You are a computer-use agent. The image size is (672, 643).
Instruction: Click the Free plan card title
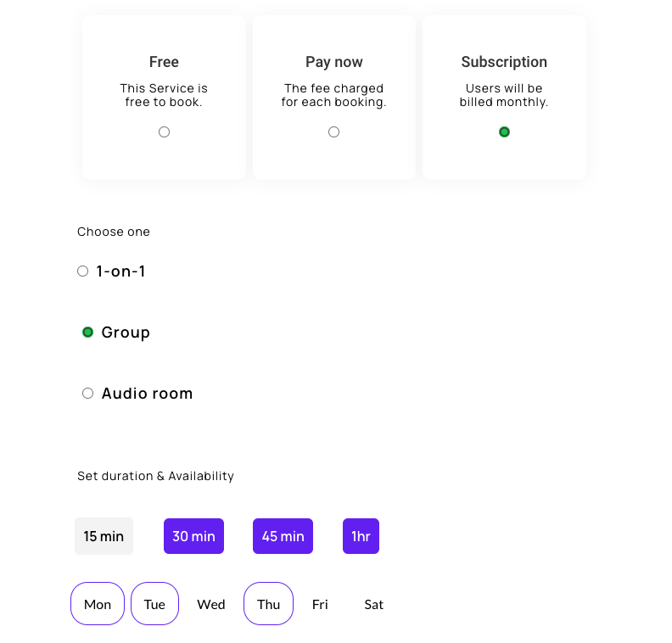click(164, 62)
